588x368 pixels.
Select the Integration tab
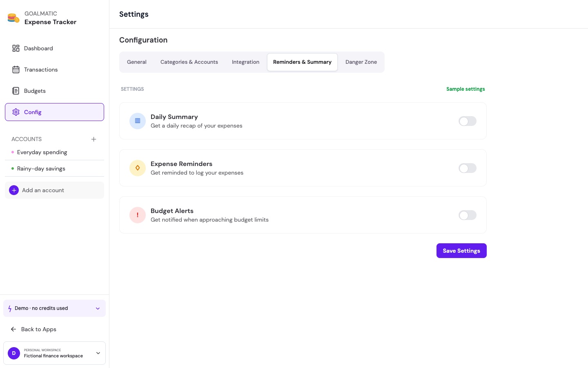tap(245, 62)
